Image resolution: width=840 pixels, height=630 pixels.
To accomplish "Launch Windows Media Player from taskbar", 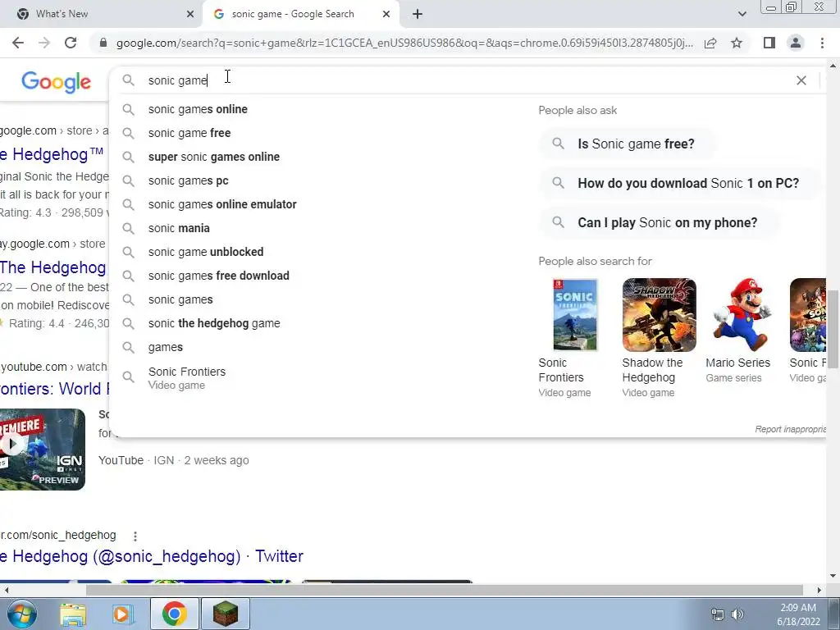I will point(123,614).
